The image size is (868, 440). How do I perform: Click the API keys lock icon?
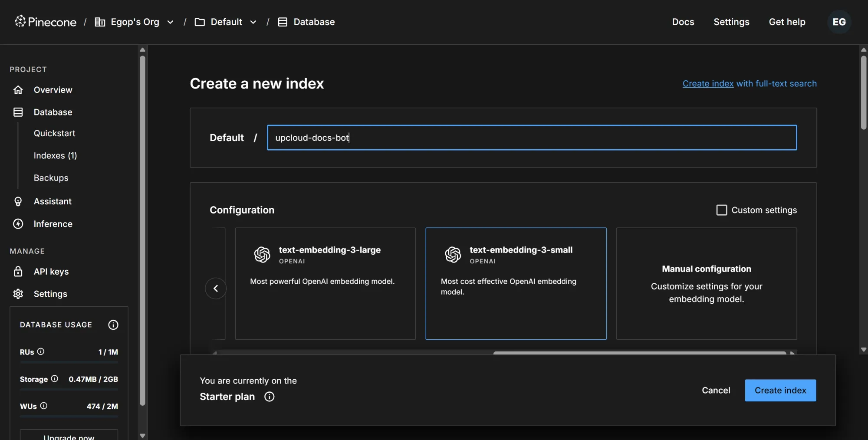pyautogui.click(x=18, y=272)
